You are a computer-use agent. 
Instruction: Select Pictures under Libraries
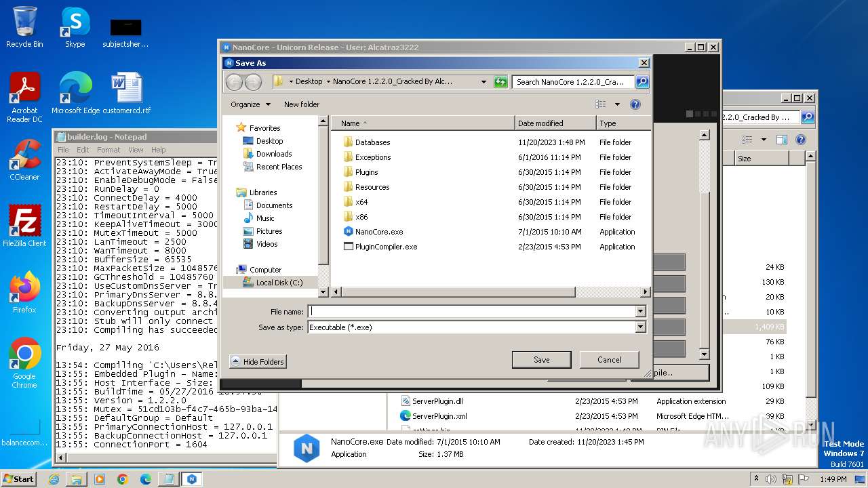[262, 231]
